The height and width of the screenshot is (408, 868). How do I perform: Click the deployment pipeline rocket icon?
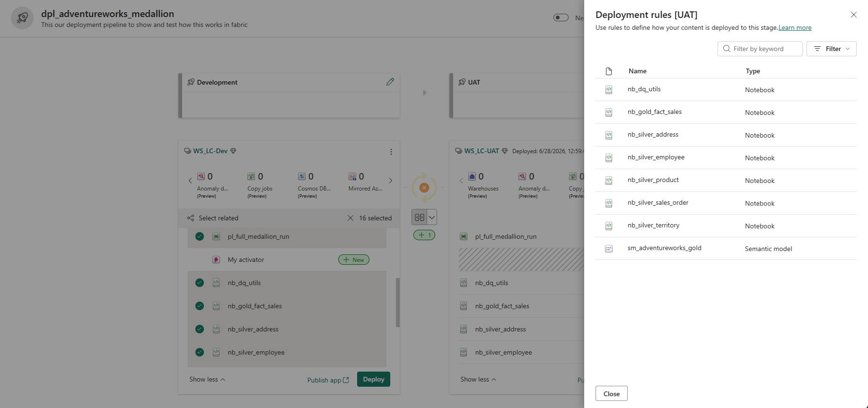[x=22, y=18]
